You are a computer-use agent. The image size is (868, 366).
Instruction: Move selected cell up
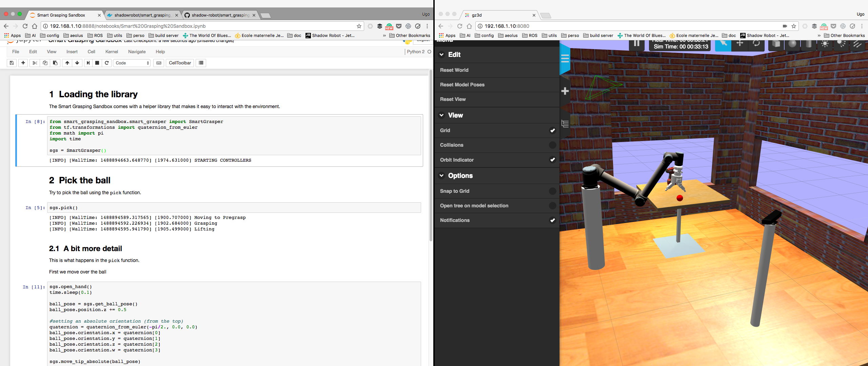click(x=67, y=63)
